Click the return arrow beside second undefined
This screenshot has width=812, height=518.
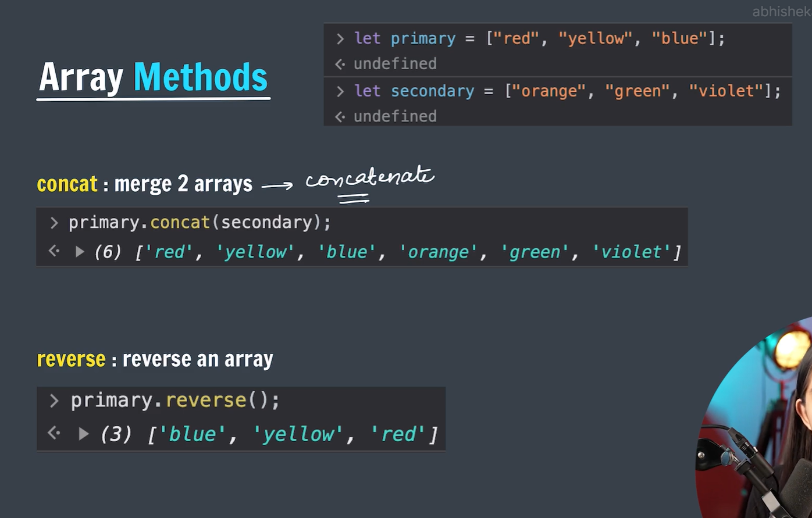click(x=340, y=117)
